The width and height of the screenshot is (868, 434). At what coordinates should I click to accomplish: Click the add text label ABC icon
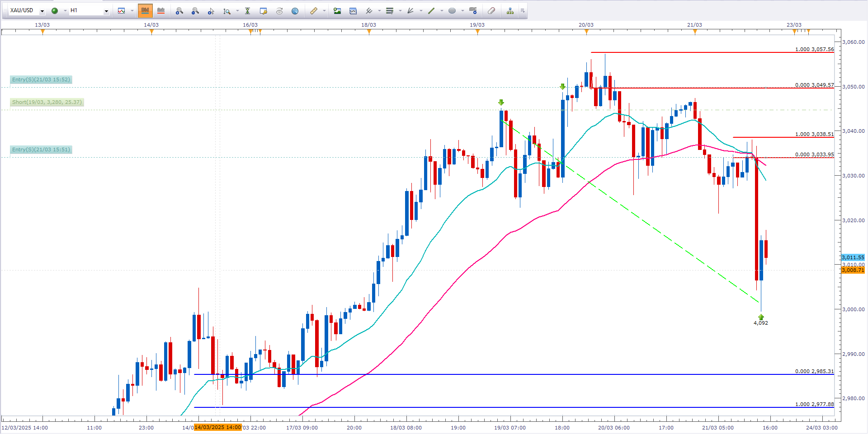pyautogui.click(x=473, y=11)
